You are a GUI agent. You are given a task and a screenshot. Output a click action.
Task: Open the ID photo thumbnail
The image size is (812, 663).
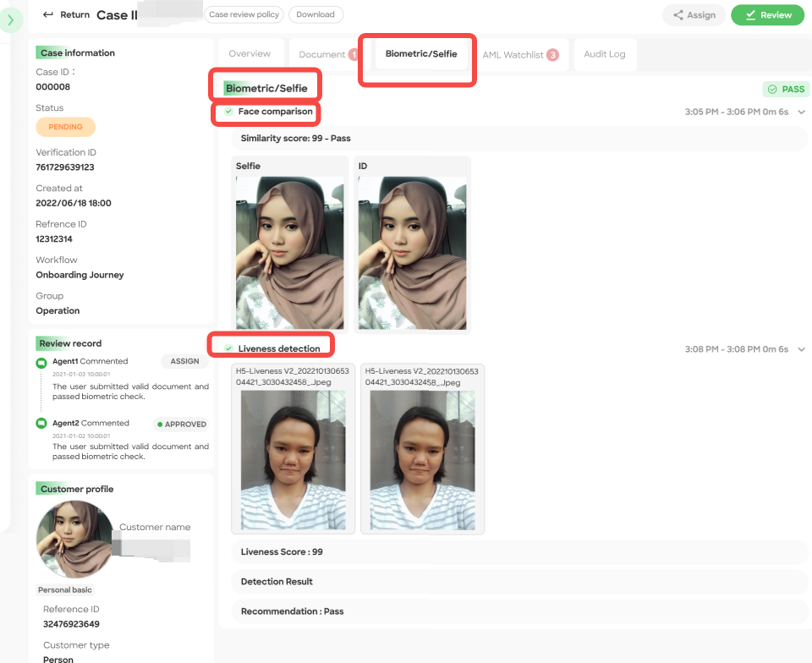412,253
